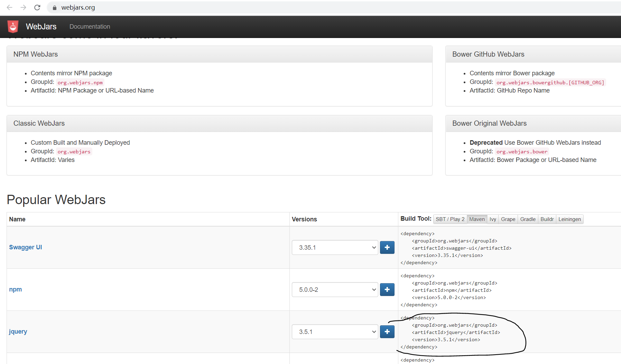Click the WebJars logo icon
The image size is (621, 364).
pyautogui.click(x=13, y=27)
